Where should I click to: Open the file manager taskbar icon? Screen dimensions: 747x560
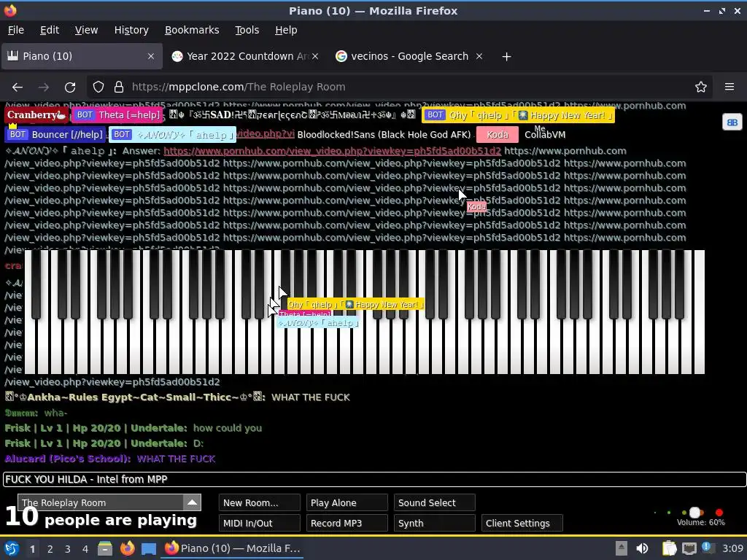[105, 548]
